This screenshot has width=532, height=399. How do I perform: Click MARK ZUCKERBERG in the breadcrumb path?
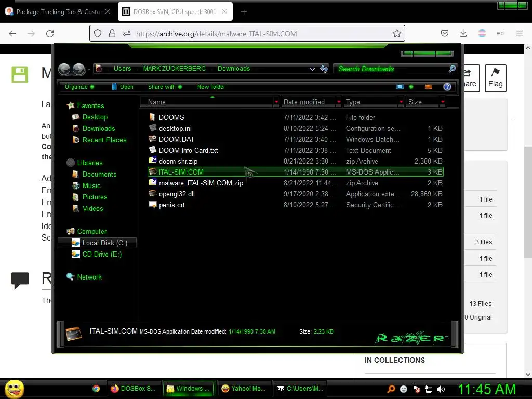(x=174, y=69)
